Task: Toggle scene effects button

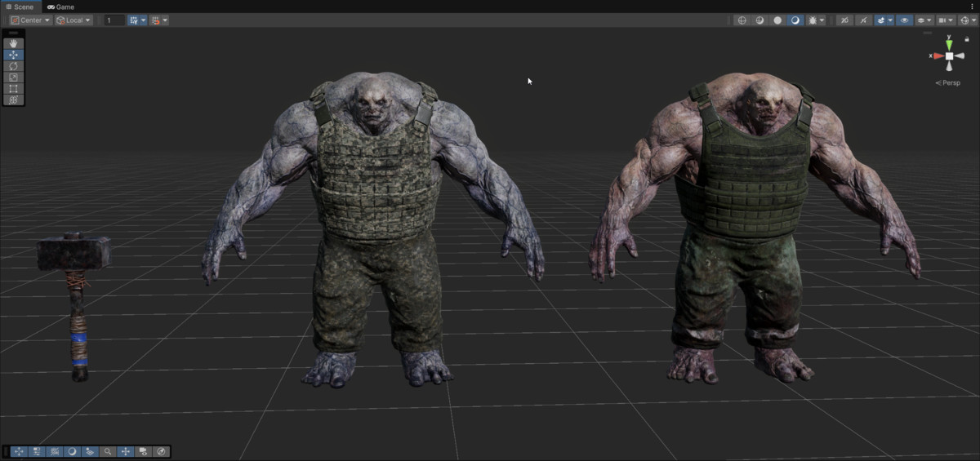Action: 881,20
